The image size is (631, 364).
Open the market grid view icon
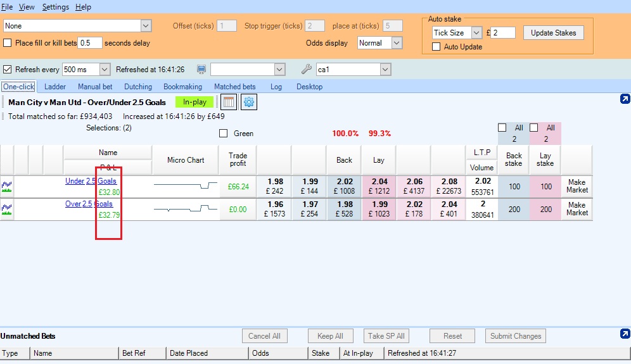coord(228,102)
